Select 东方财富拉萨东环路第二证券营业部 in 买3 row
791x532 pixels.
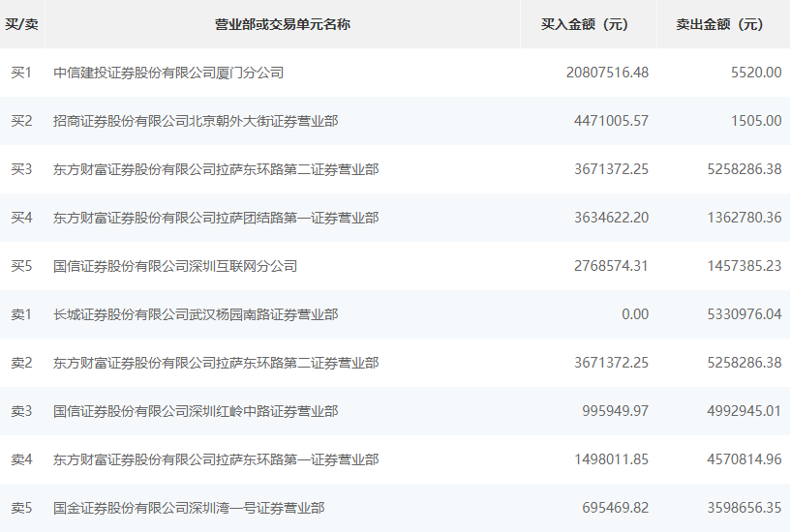tap(216, 169)
